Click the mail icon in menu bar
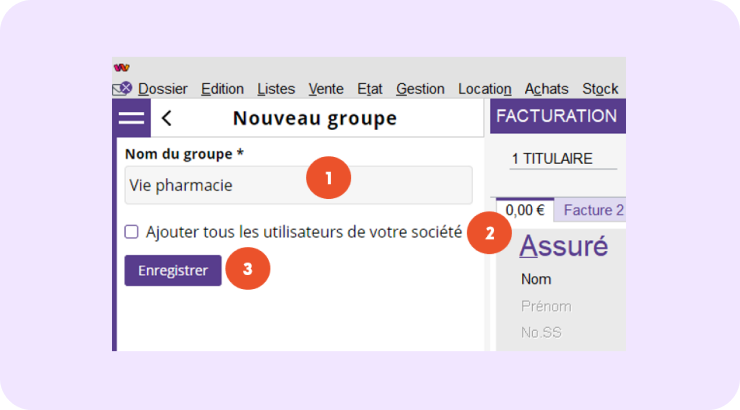 pos(122,89)
